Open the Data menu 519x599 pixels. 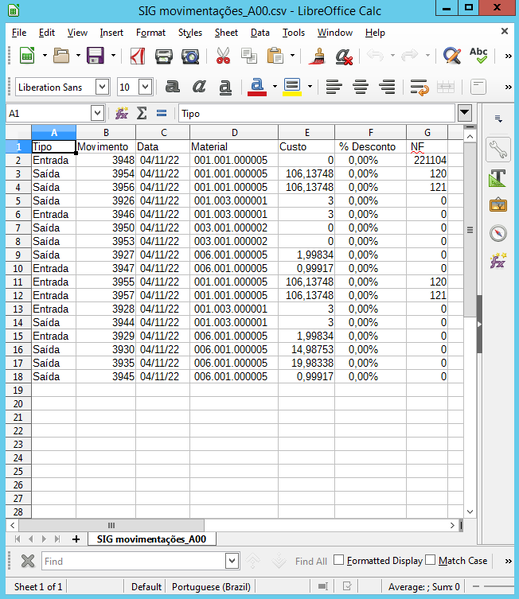260,33
